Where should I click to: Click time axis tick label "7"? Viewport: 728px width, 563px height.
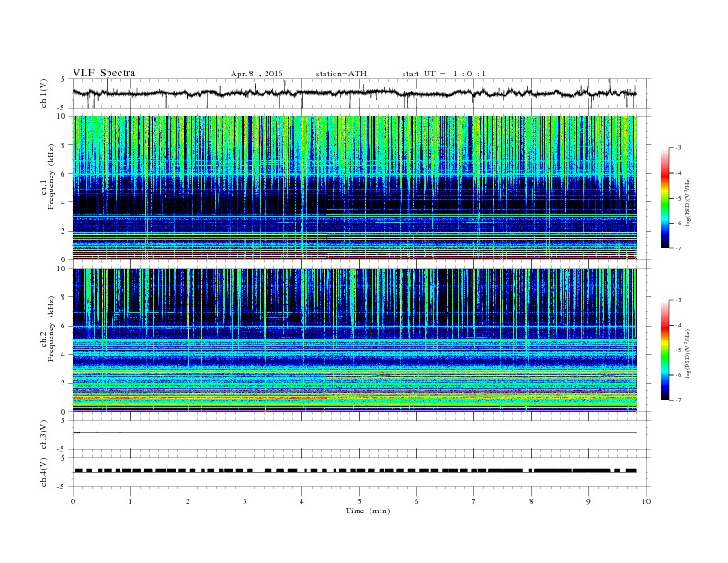click(x=474, y=501)
